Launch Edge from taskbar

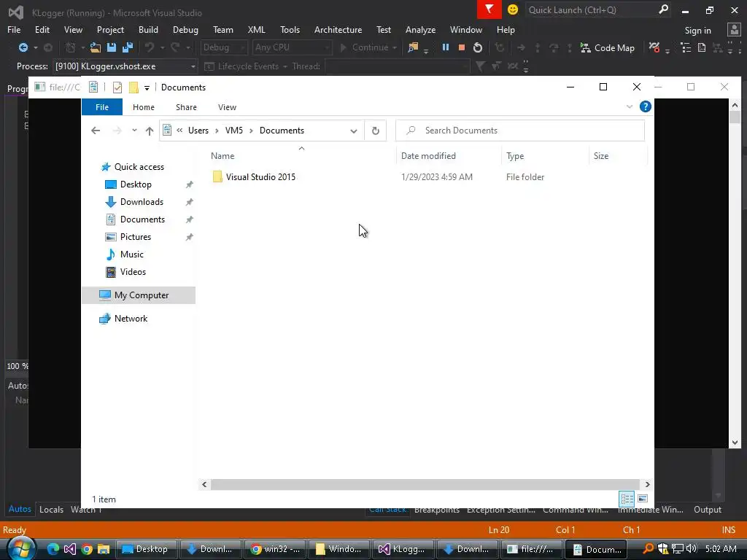(x=53, y=549)
